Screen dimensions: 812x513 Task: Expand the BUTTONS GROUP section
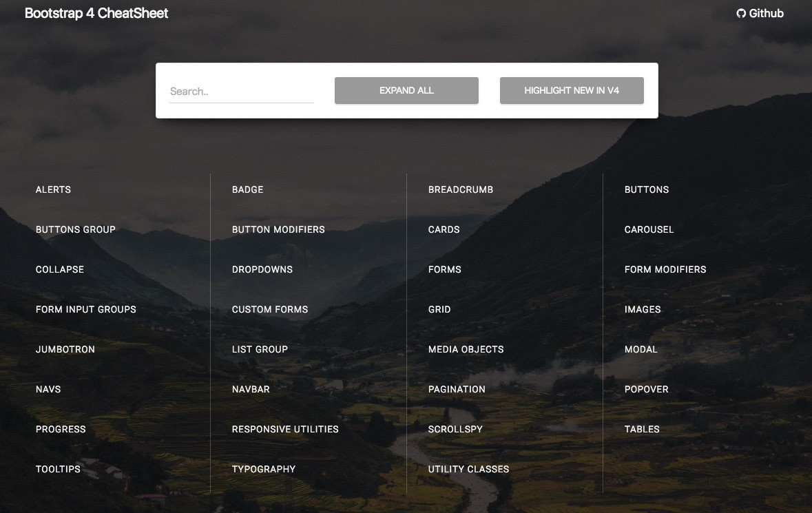[76, 229]
